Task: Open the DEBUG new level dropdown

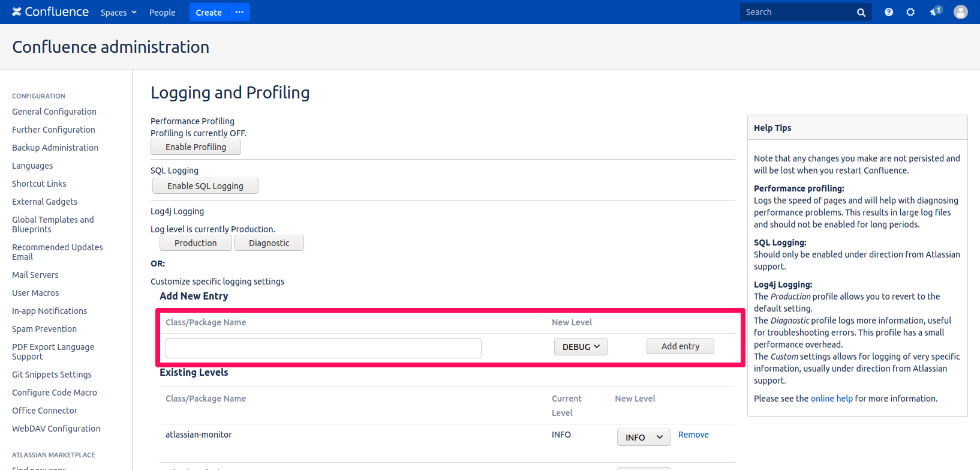Action: [581, 347]
